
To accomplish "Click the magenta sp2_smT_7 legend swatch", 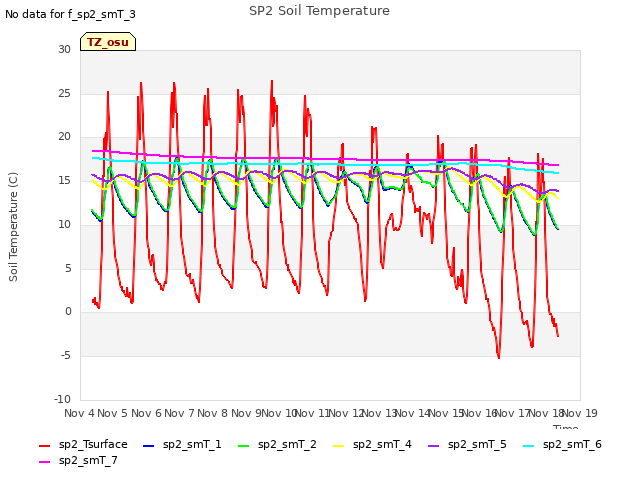I will [44, 461].
